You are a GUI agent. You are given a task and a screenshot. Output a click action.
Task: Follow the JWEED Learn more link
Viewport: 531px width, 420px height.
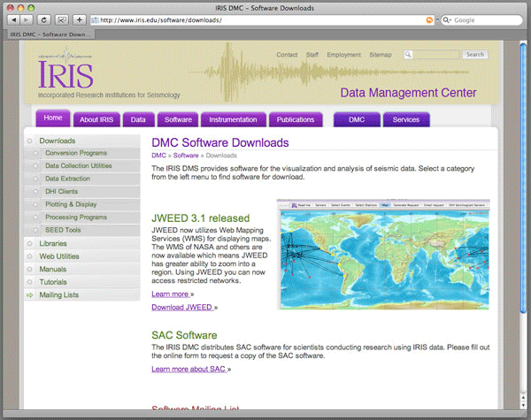point(170,294)
